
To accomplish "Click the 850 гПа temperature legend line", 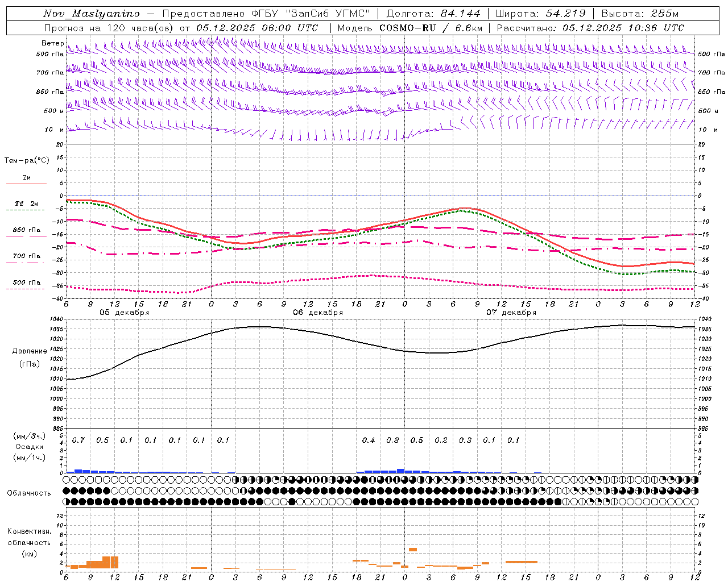I will coord(26,235).
